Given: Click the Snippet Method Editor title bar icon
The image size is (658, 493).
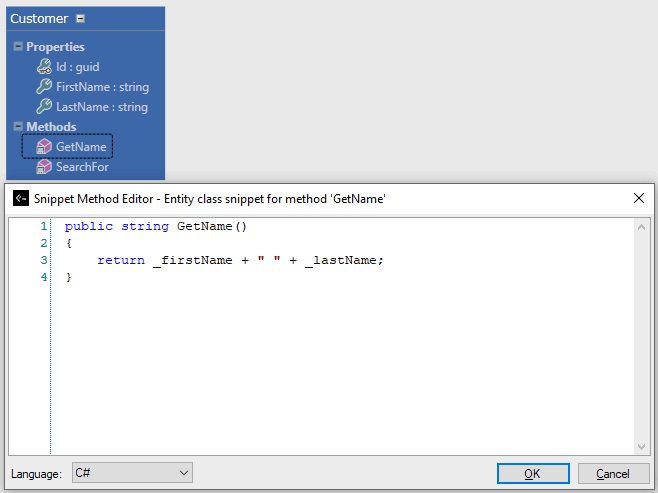Looking at the screenshot, I should tap(20, 198).
